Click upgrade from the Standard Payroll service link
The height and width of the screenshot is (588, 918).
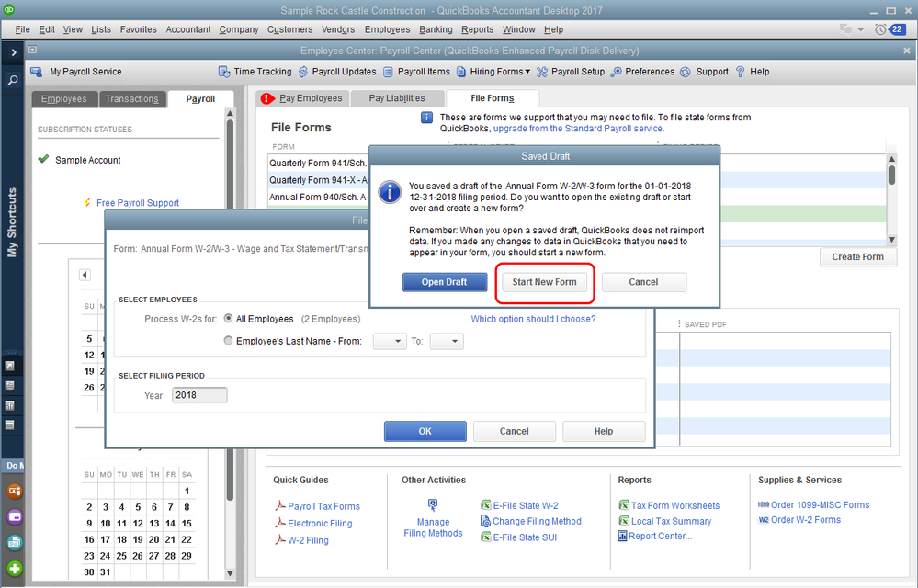click(578, 129)
